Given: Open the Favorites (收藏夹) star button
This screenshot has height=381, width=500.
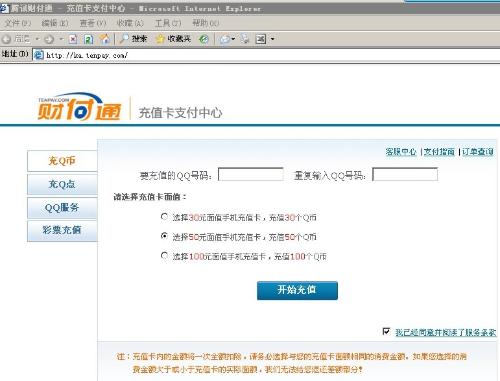Looking at the screenshot, I should [173, 39].
